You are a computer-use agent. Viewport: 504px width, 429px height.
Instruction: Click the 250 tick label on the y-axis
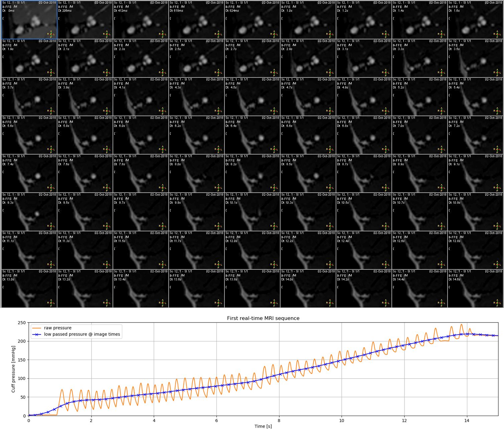pyautogui.click(x=21, y=323)
